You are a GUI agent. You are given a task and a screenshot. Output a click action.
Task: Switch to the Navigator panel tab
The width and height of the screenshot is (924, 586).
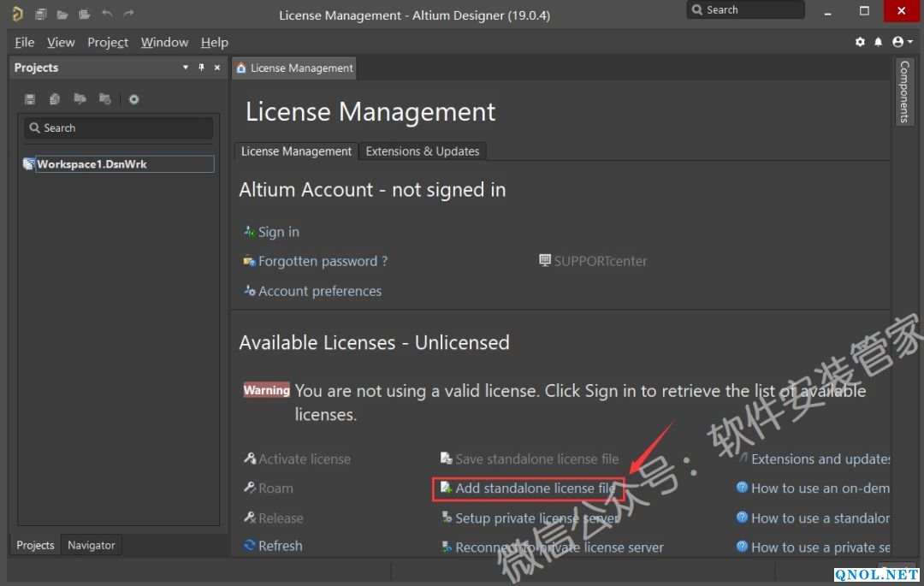(92, 545)
